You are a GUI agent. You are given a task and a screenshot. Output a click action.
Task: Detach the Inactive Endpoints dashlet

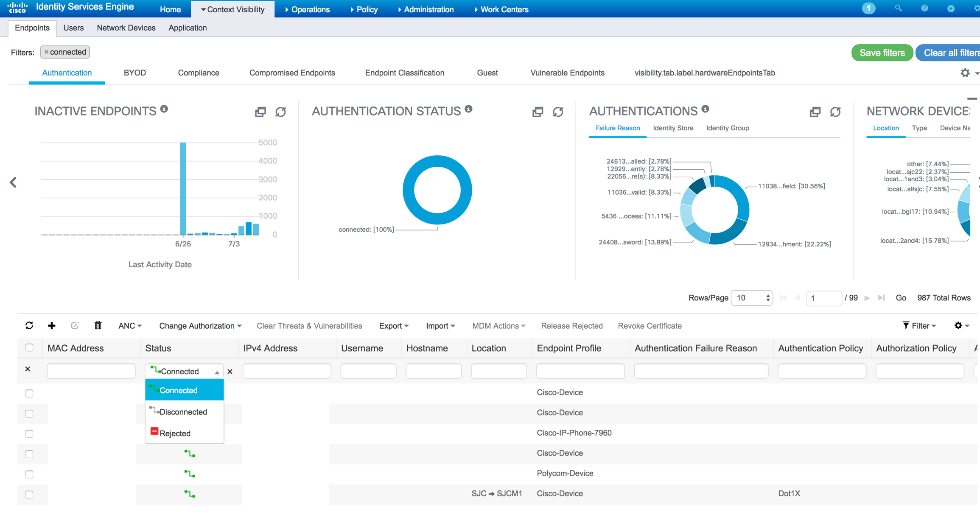[x=260, y=112]
